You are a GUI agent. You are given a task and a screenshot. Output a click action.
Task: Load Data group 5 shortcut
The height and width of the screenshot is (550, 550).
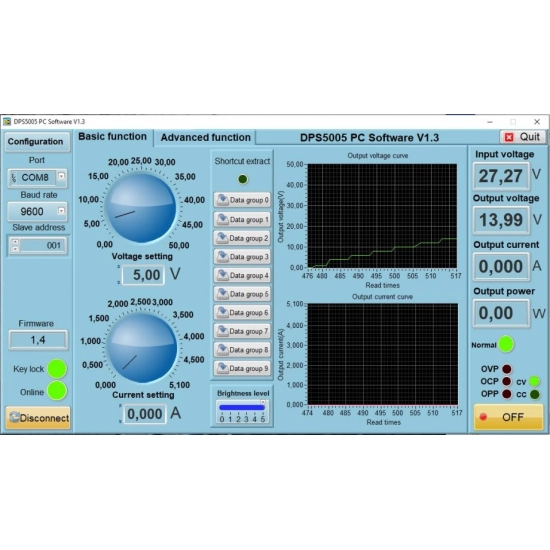(x=242, y=294)
